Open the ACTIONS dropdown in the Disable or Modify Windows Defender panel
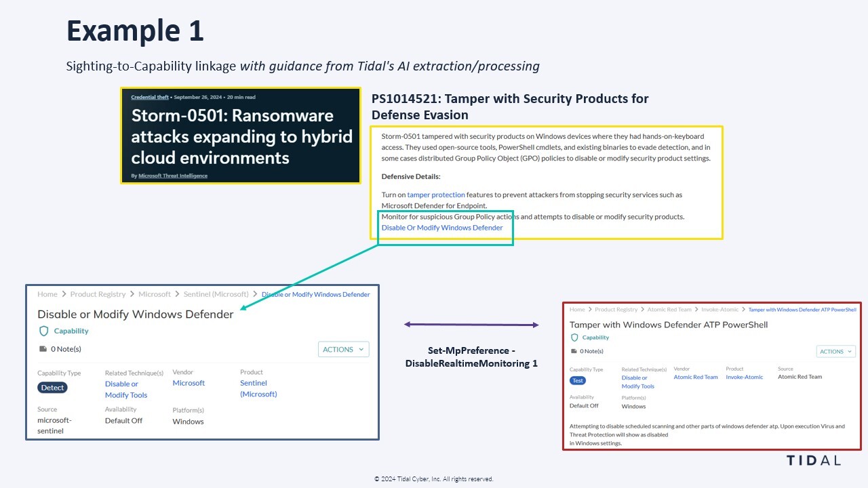Image resolution: width=868 pixels, height=488 pixels. [x=344, y=350]
